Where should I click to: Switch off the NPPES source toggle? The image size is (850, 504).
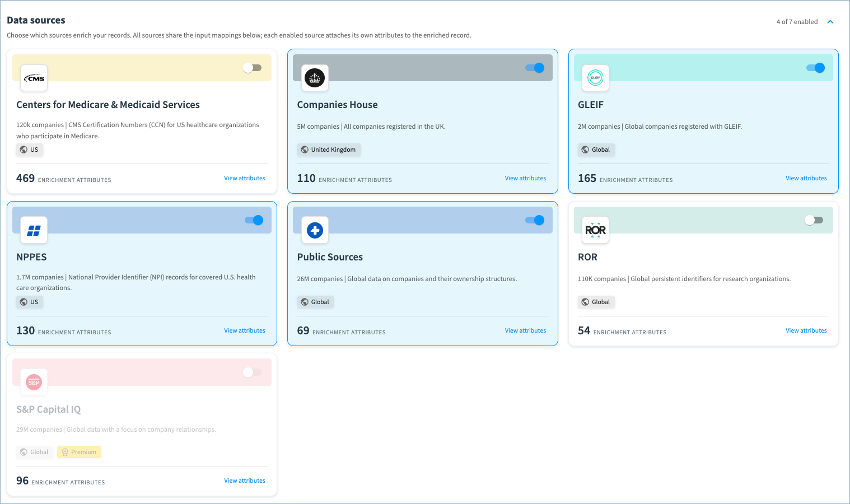pos(254,220)
